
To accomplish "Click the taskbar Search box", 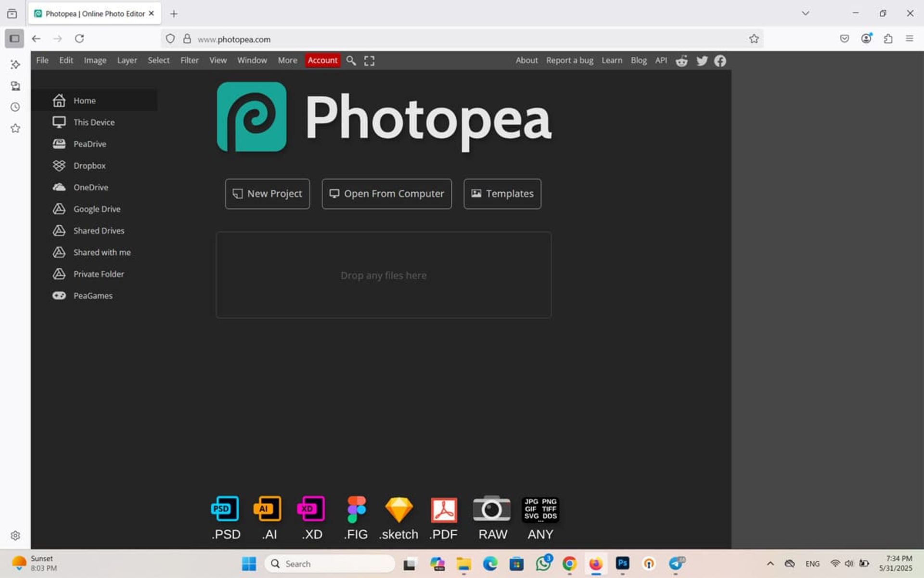I will [330, 564].
